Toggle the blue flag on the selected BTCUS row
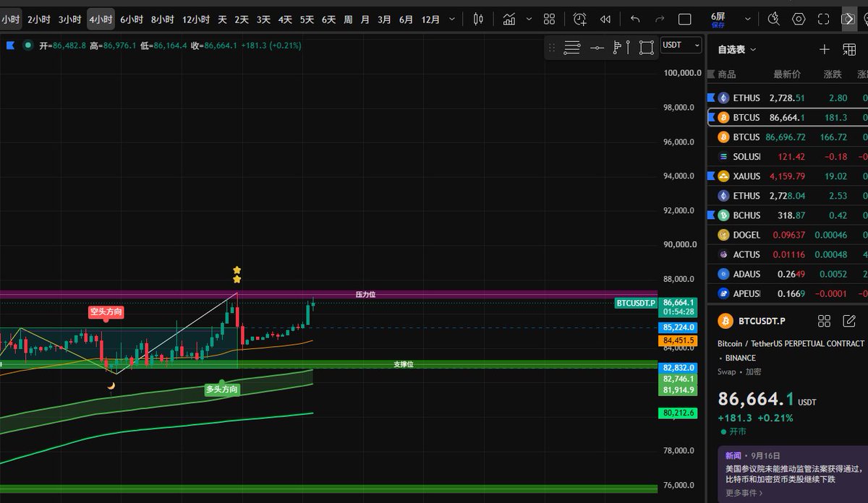 pos(711,117)
